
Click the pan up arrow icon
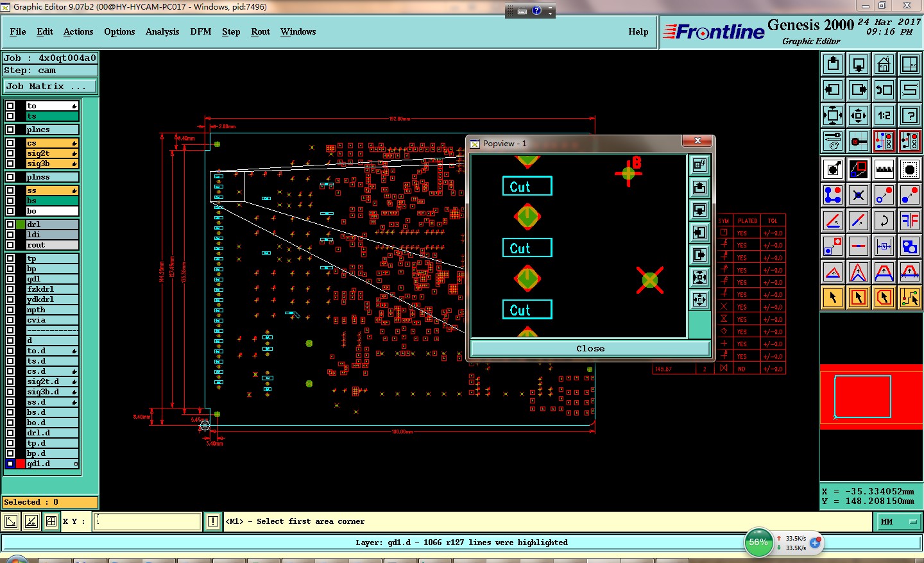click(833, 64)
